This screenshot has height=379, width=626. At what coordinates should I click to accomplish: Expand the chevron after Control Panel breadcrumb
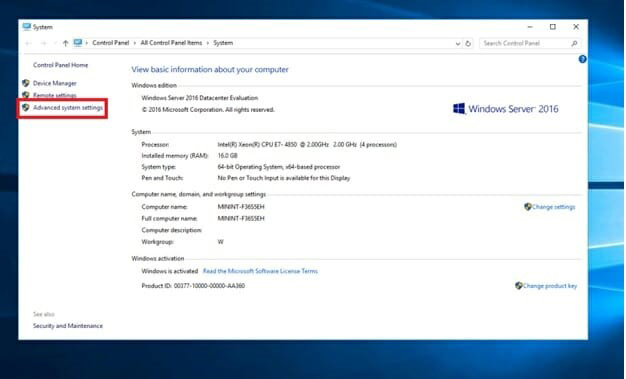point(135,43)
